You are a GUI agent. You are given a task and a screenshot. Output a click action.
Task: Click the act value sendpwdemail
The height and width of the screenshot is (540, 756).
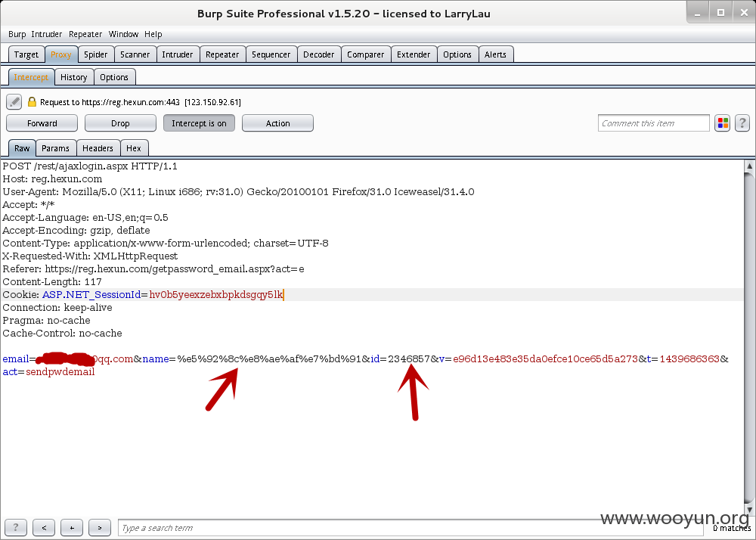60,372
